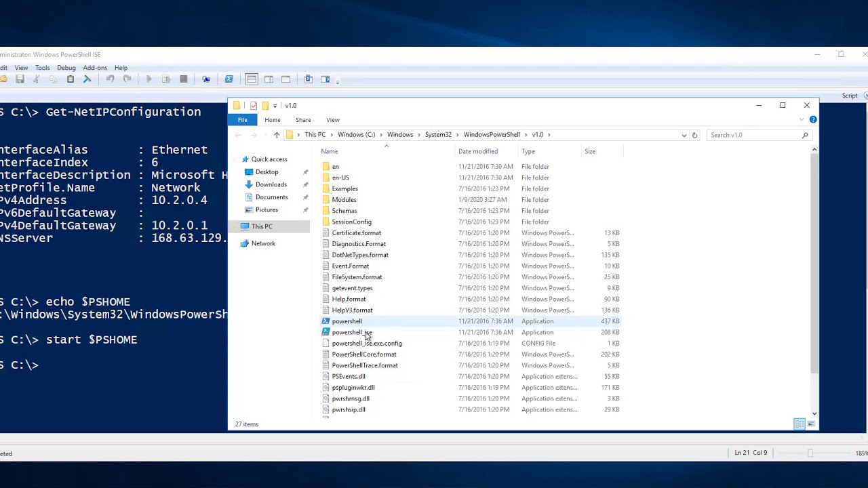The height and width of the screenshot is (488, 868).
Task: Click the ISE zoom slider handle
Action: tap(810, 453)
